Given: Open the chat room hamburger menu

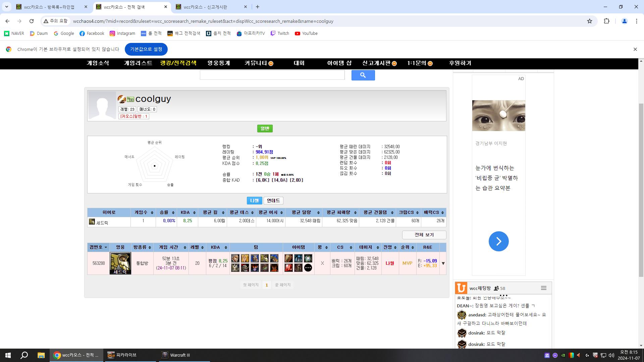Looking at the screenshot, I should pos(544,288).
